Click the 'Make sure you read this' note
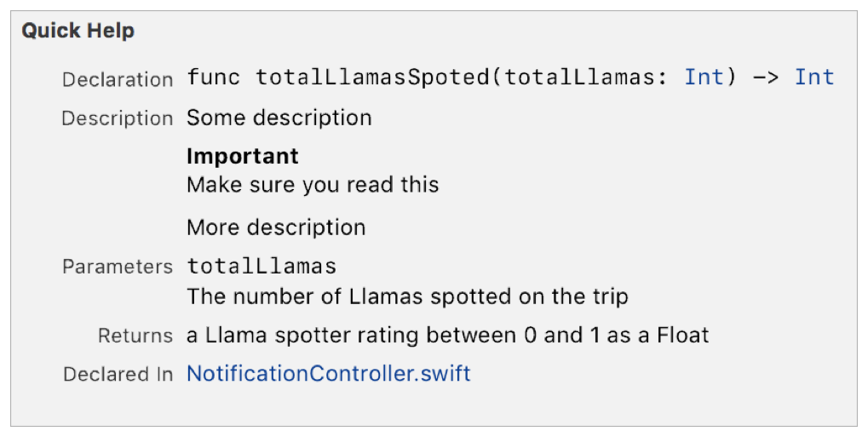The width and height of the screenshot is (868, 437). pos(313,184)
